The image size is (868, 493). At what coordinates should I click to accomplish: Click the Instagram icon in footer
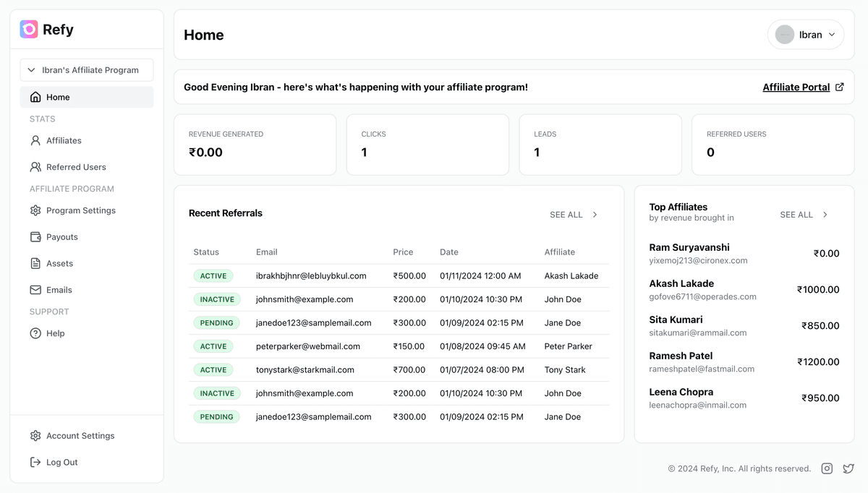pos(827,468)
